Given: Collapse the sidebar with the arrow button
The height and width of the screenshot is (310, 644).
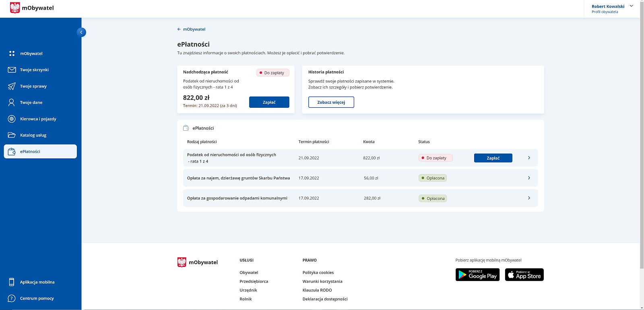Looking at the screenshot, I should pyautogui.click(x=81, y=32).
